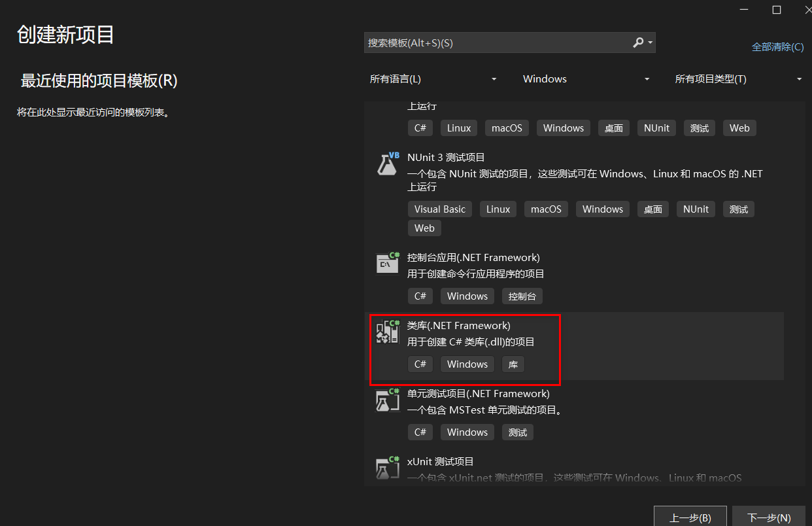This screenshot has width=812, height=526.
Task: Open the 所有项目类型 project type dropdown
Action: click(738, 79)
